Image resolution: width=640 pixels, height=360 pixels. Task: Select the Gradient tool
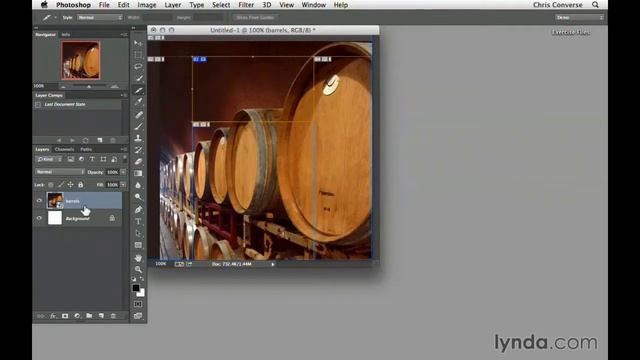(x=138, y=173)
